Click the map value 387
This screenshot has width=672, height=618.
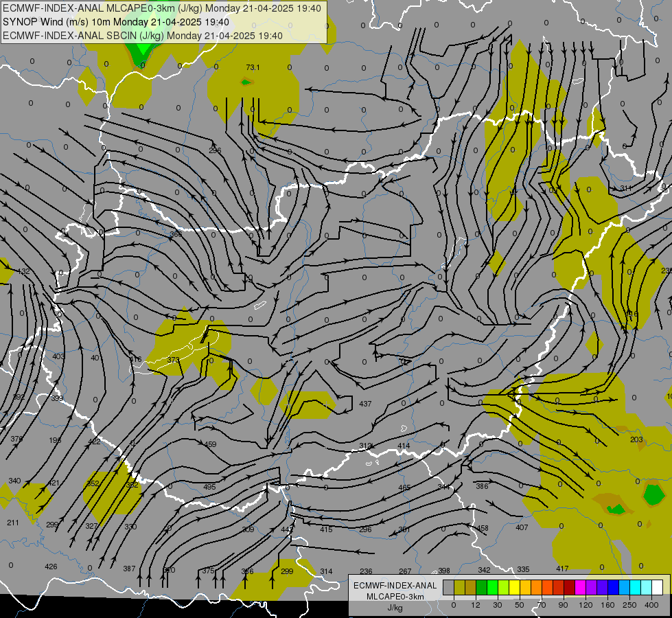[129, 569]
